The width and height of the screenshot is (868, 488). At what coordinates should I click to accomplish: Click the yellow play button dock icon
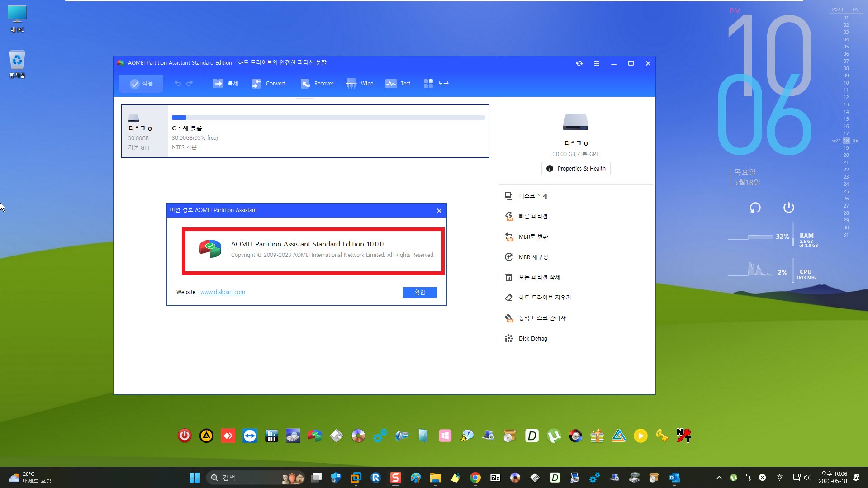(x=640, y=436)
